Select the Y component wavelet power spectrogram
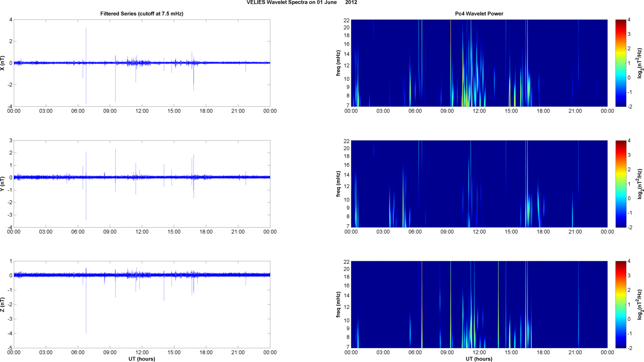This screenshot has width=644, height=362. (x=479, y=184)
